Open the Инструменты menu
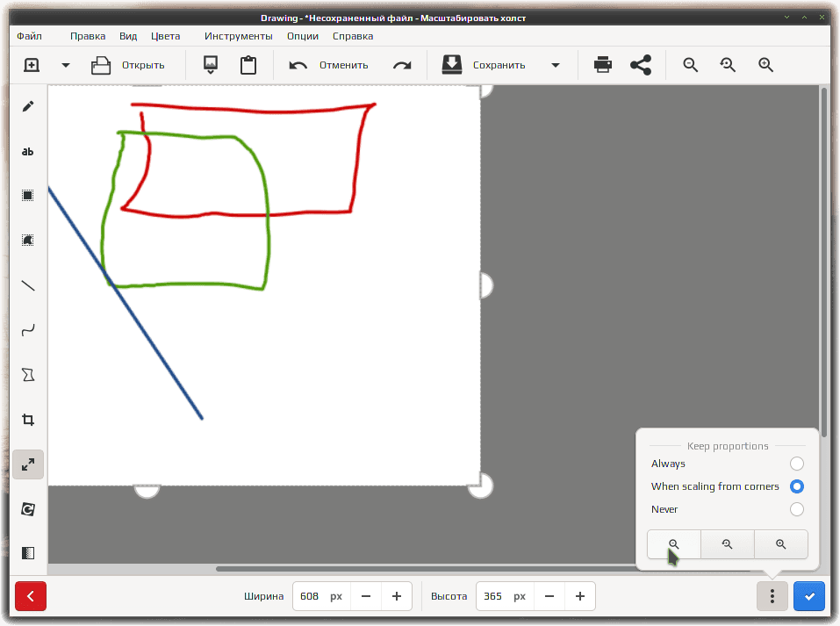Image resolution: width=840 pixels, height=626 pixels. (239, 36)
